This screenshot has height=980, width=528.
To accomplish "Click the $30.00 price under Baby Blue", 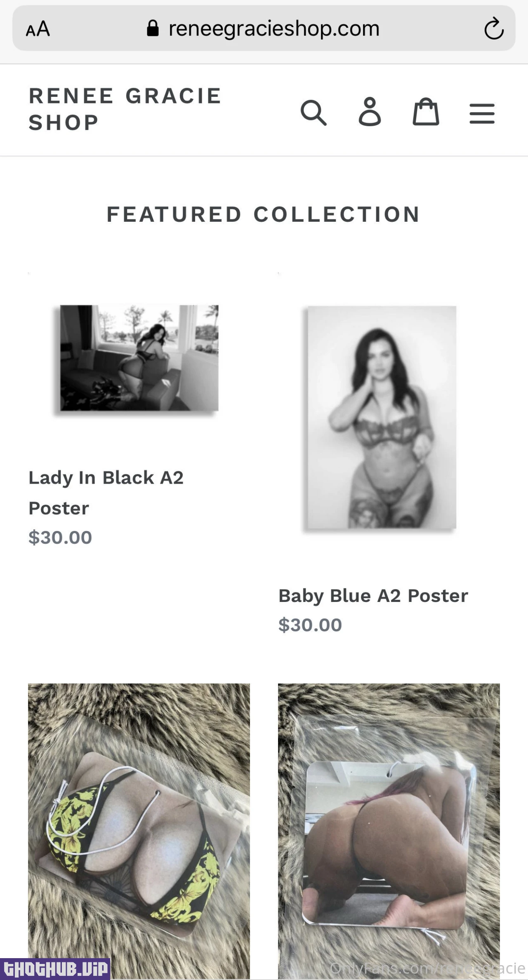I will tap(310, 625).
